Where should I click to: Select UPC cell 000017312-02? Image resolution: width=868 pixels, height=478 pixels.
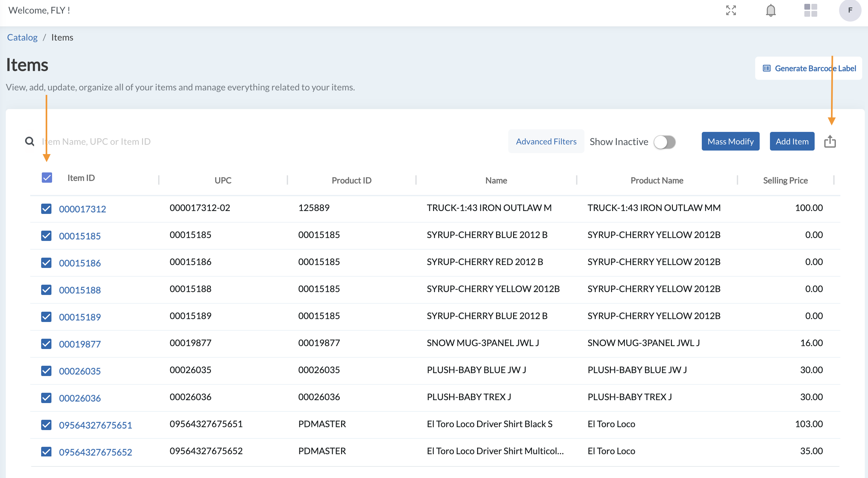click(x=200, y=208)
